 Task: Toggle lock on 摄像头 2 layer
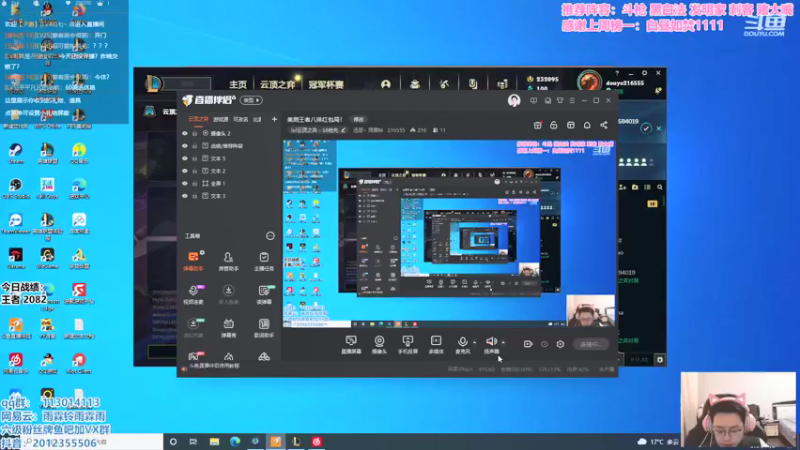pyautogui.click(x=194, y=133)
